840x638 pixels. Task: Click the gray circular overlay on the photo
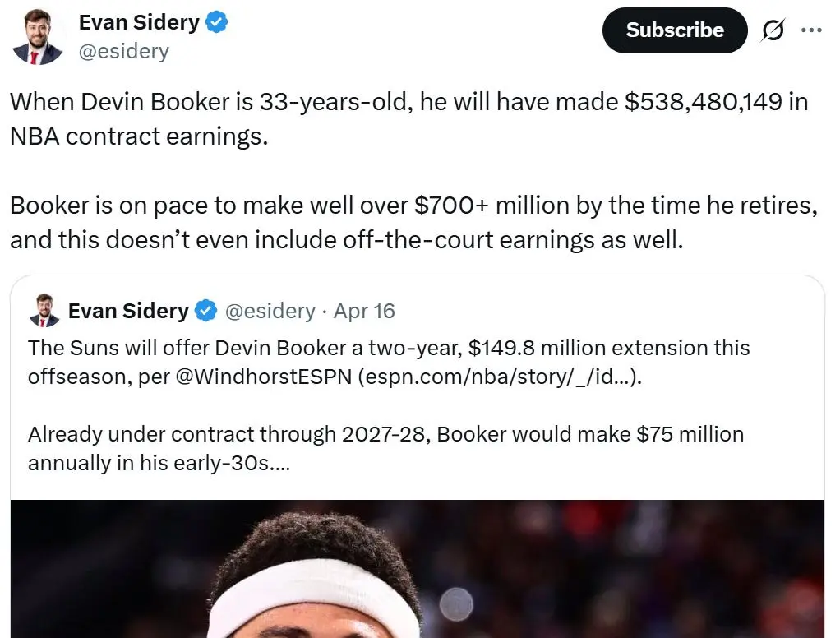coord(456,604)
